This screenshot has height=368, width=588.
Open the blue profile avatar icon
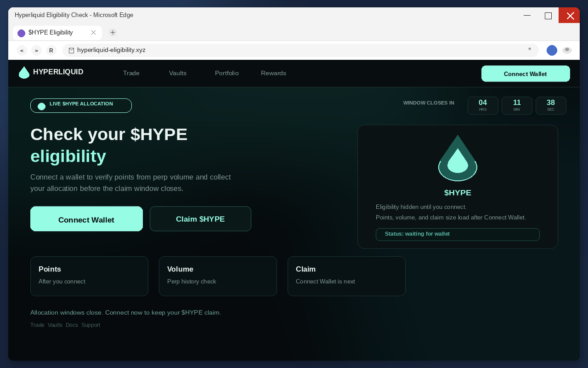[552, 51]
